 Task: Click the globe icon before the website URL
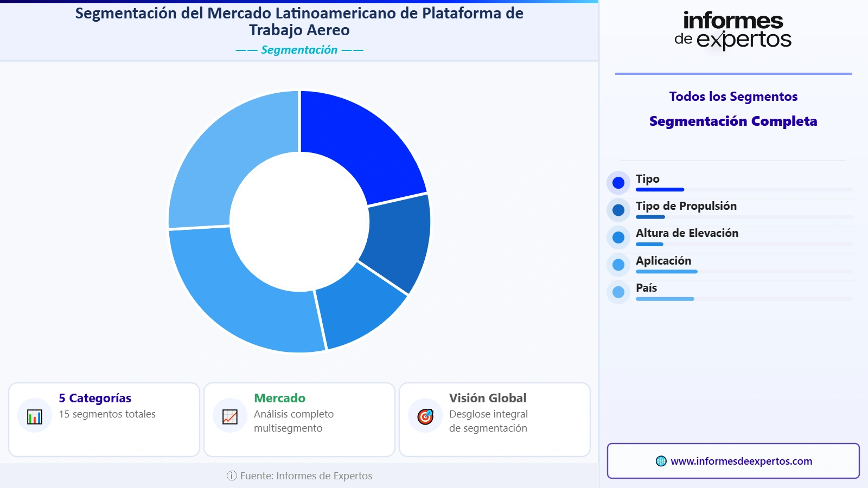point(661,461)
